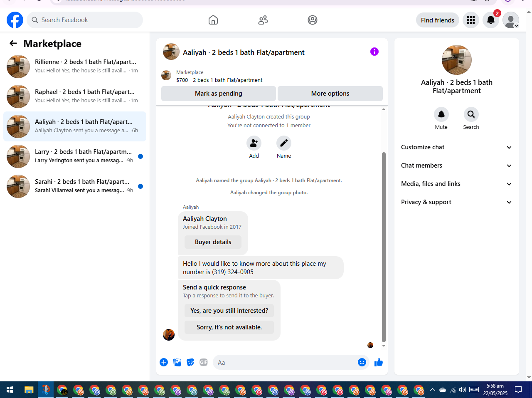
Task: Choose a sticker in composer
Action: 190,362
